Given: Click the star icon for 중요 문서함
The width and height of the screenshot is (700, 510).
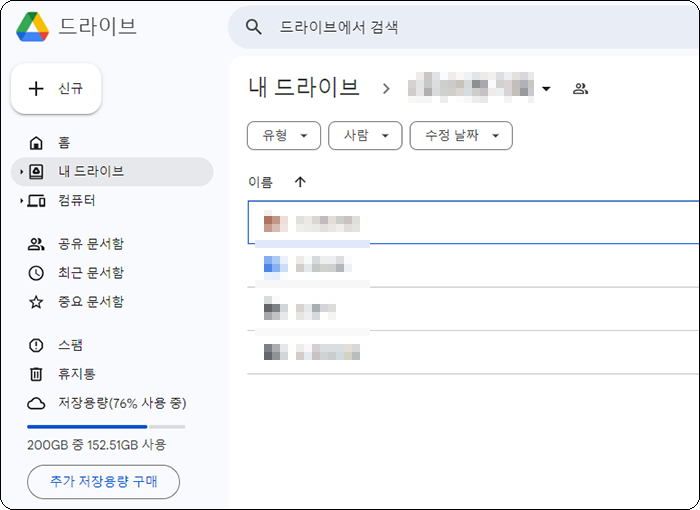Looking at the screenshot, I should tap(36, 302).
